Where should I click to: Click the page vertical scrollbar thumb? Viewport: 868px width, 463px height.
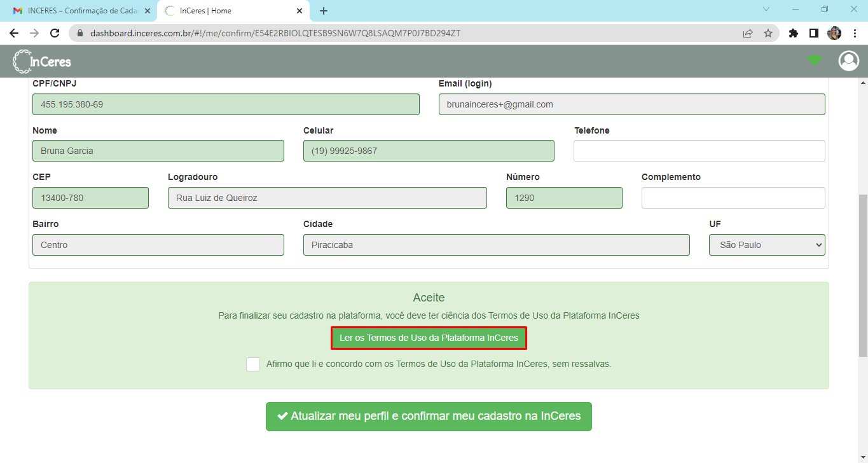[862, 275]
